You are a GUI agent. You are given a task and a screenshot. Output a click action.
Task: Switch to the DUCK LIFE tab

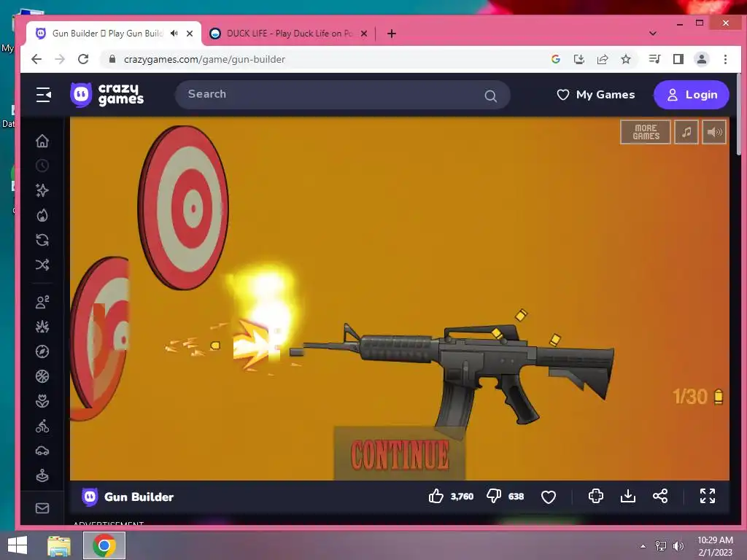pos(289,34)
